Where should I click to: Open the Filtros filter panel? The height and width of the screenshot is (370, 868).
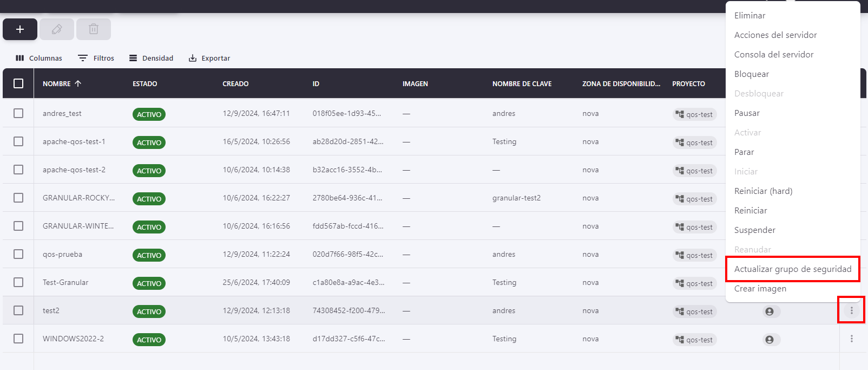[96, 58]
